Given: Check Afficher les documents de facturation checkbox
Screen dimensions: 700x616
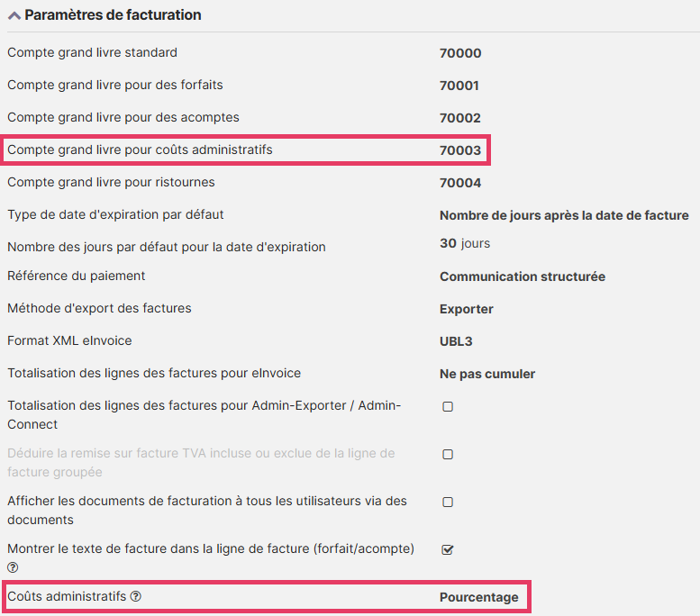Looking at the screenshot, I should click(x=448, y=503).
